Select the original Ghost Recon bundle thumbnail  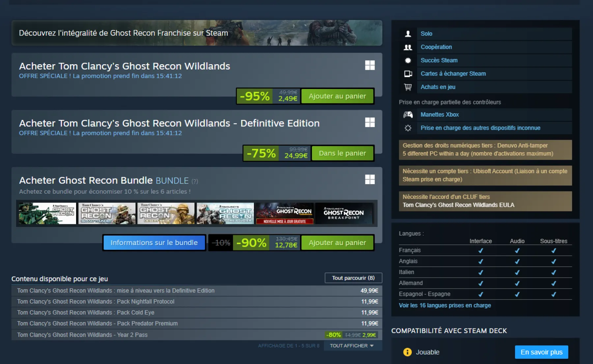tap(47, 213)
